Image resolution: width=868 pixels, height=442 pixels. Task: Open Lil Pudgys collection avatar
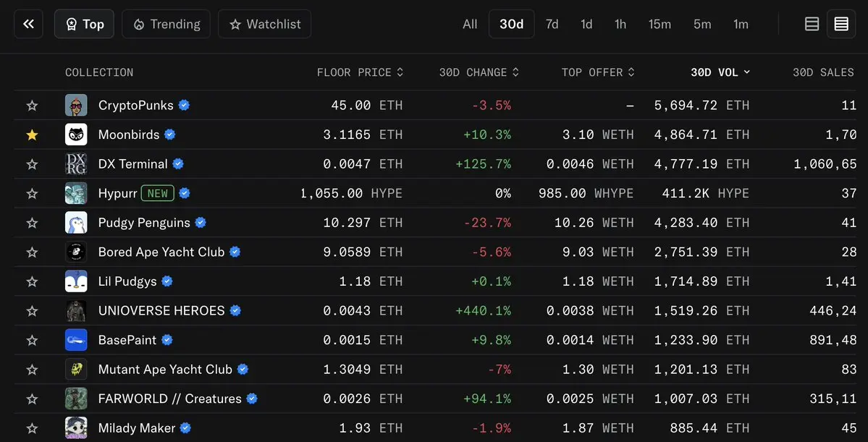pyautogui.click(x=76, y=281)
